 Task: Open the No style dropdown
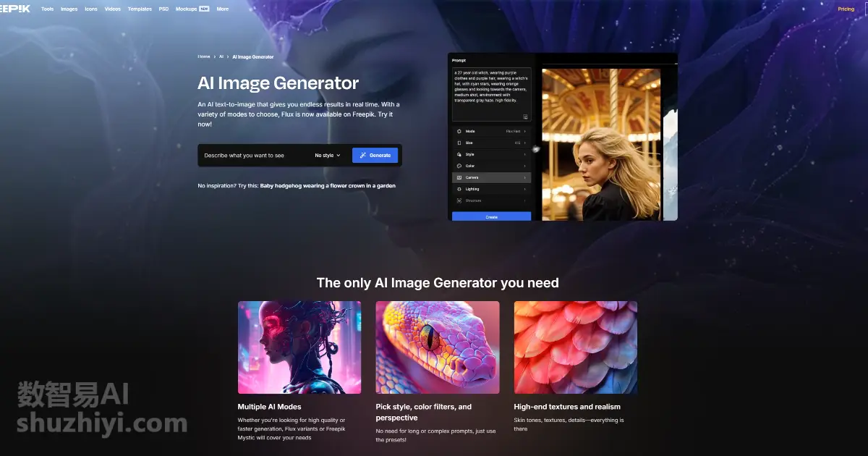tap(327, 156)
